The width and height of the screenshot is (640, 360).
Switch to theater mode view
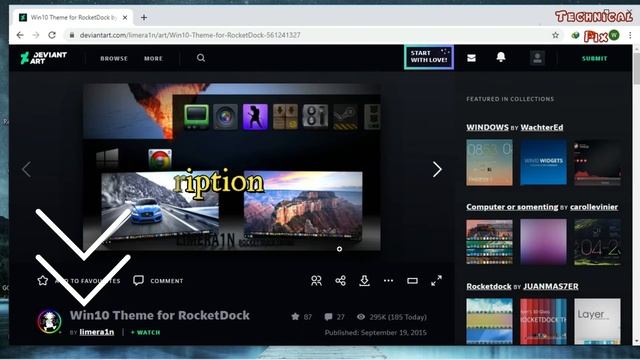(x=412, y=280)
